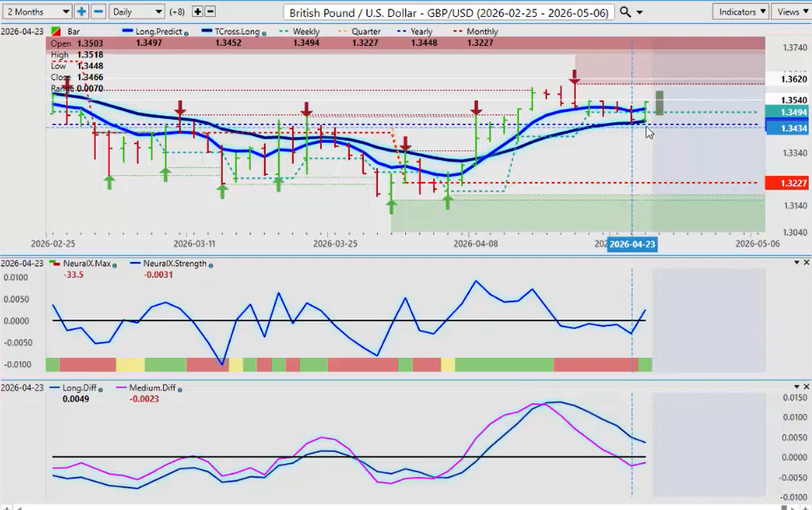Screen dimensions: 812x510
Task: Click the Bar legend candlestick icon
Action: [x=56, y=31]
